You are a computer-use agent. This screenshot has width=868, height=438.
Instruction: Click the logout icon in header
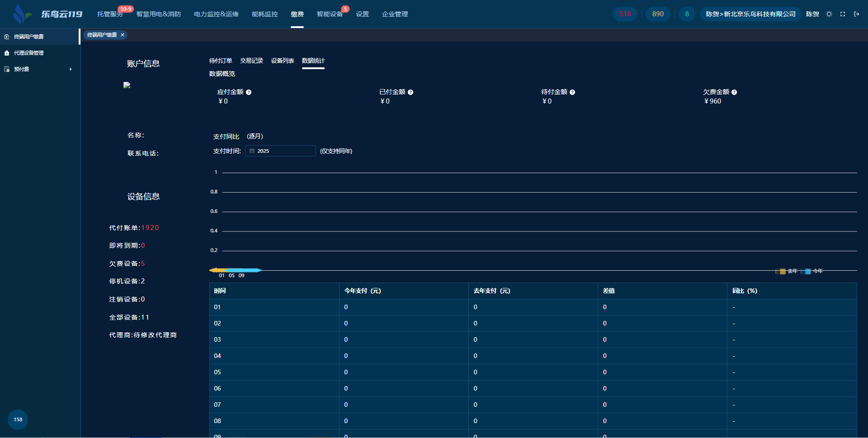pos(856,14)
